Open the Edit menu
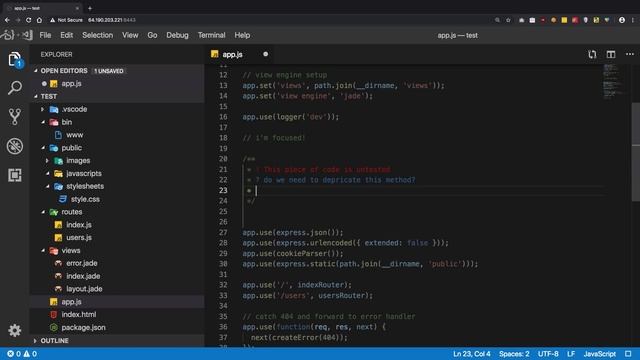Screen dimensions: 640x360 point(67,35)
